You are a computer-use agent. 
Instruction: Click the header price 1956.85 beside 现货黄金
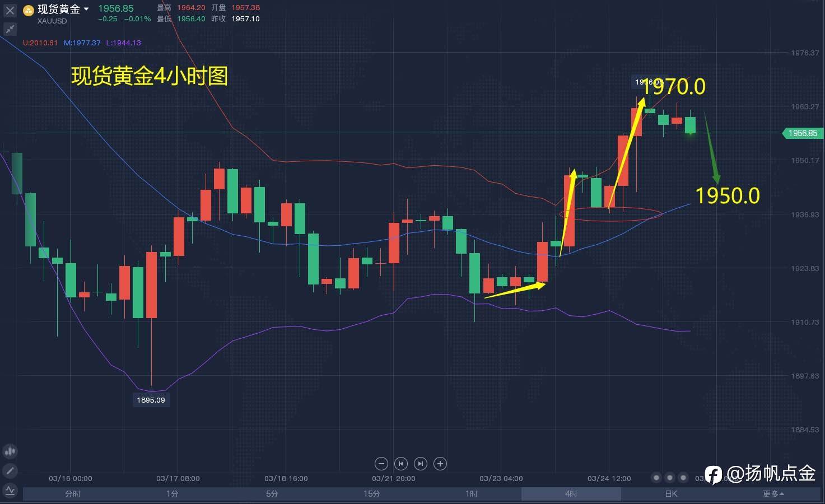coord(116,8)
